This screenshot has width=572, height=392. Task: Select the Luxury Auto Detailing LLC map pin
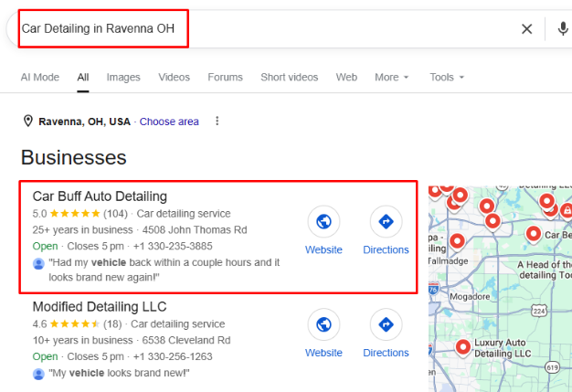click(x=463, y=347)
